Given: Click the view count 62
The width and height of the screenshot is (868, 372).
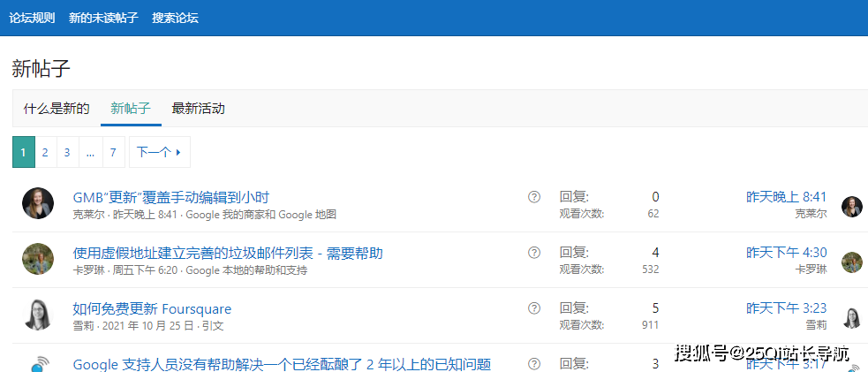Looking at the screenshot, I should (653, 214).
